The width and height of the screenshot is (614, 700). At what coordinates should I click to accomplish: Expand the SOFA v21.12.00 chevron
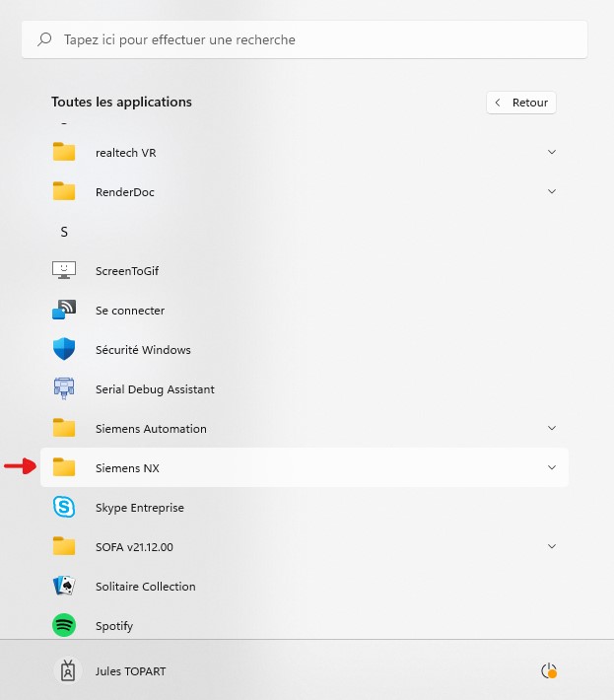point(552,546)
